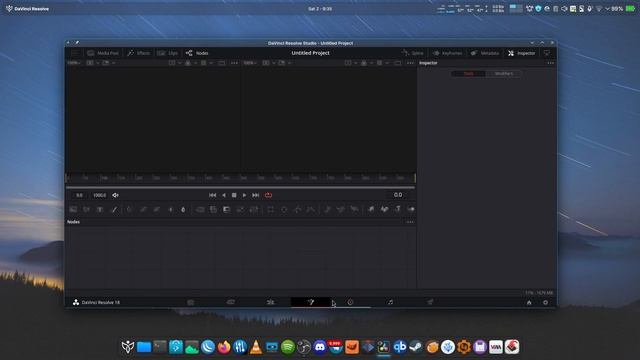Open right viewer three-dot options menu
This screenshot has width=640, height=360.
pyautogui.click(x=410, y=63)
